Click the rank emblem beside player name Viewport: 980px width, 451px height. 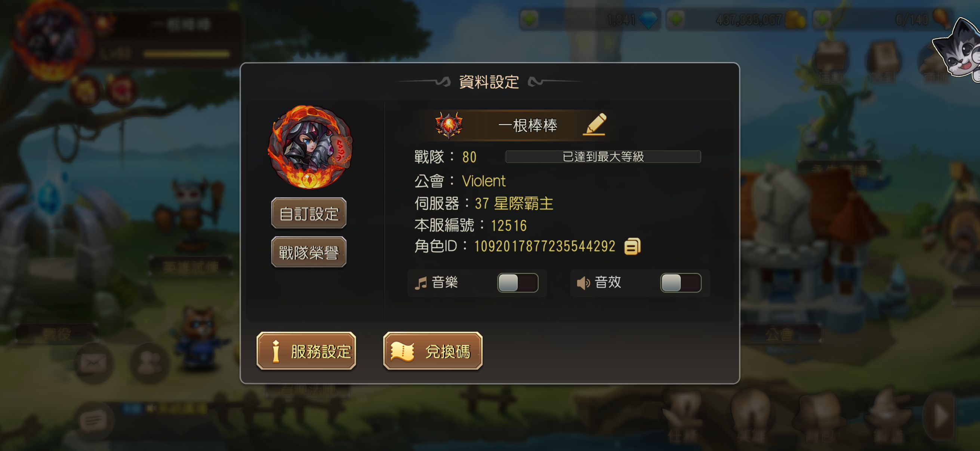[x=449, y=125]
